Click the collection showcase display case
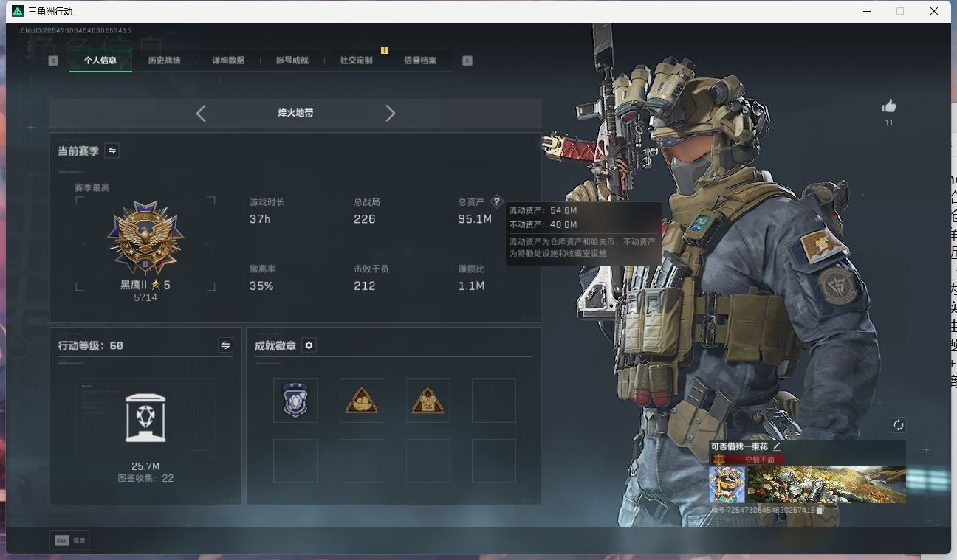The image size is (957, 560). [145, 418]
